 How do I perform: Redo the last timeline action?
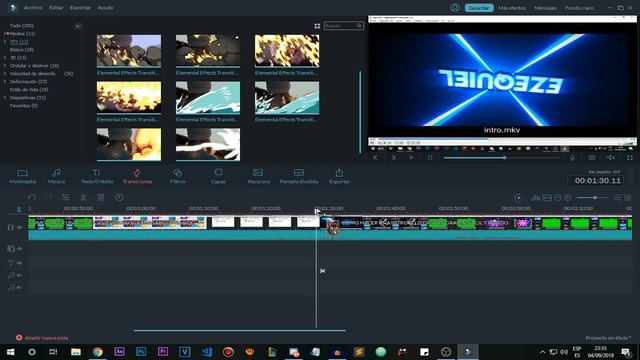tap(48, 198)
